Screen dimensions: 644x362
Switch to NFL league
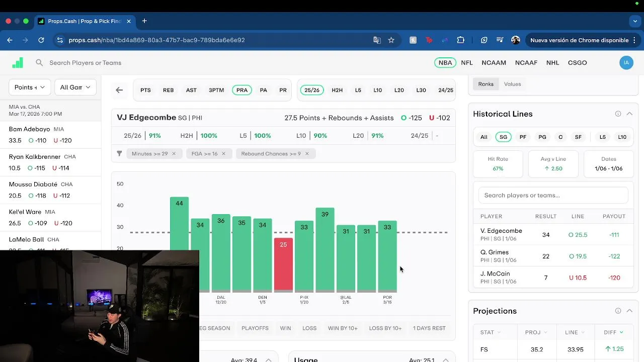(x=467, y=63)
